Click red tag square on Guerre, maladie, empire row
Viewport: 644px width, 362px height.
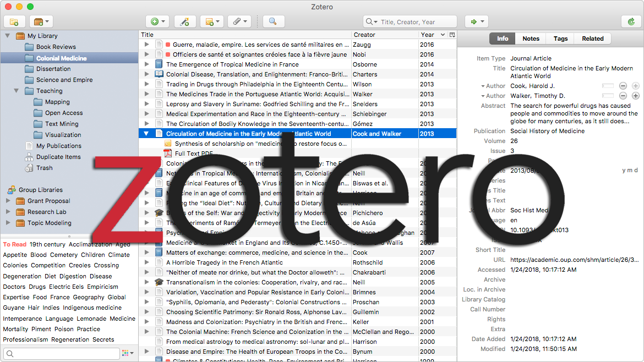pos(168,45)
